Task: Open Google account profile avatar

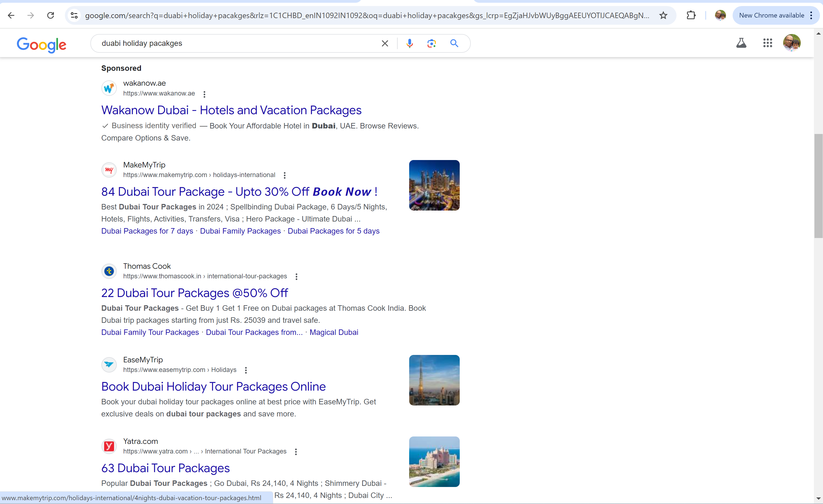Action: (791, 43)
